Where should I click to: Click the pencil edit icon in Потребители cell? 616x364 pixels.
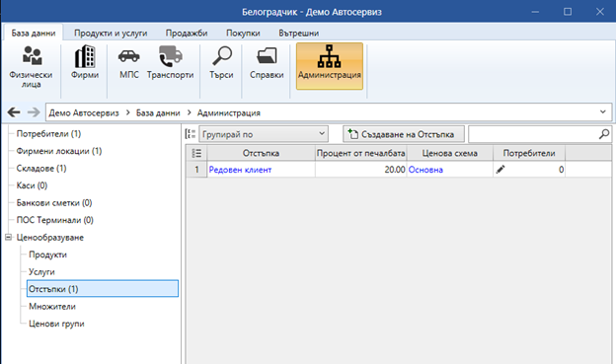tap(500, 170)
